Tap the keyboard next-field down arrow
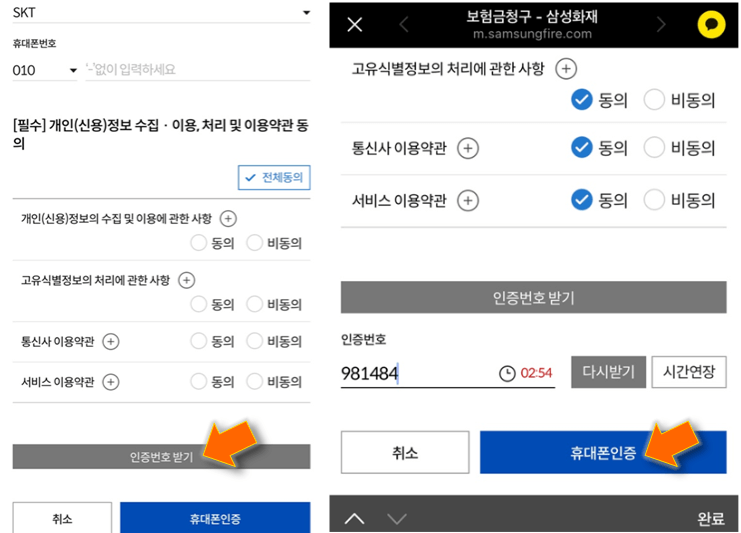This screenshot has width=741, height=533. click(x=396, y=519)
